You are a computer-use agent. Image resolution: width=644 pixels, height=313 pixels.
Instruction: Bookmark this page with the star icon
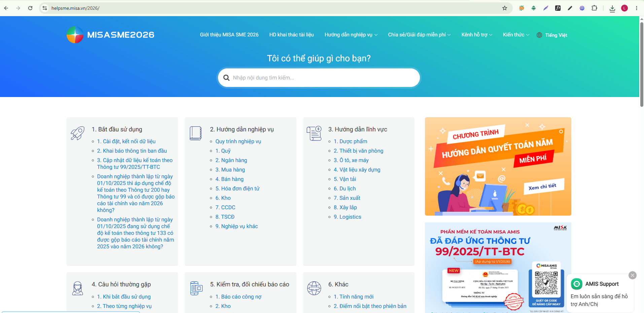(x=504, y=8)
